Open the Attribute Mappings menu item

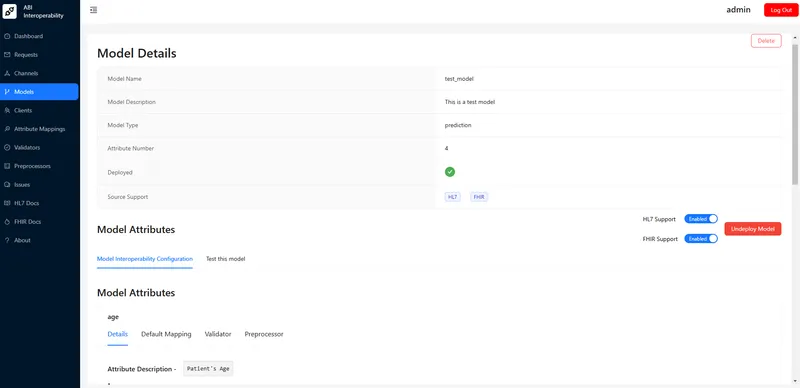point(39,129)
